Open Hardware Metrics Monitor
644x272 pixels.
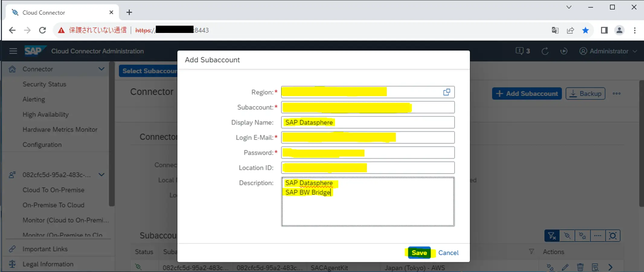[x=60, y=130]
